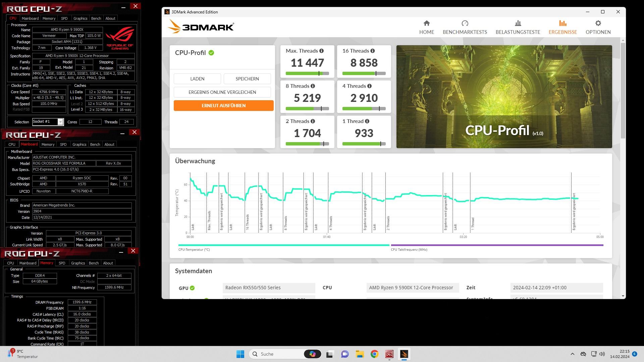Click the 3DMark logo in the header
The width and height of the screenshot is (644, 362).
coord(201,26)
